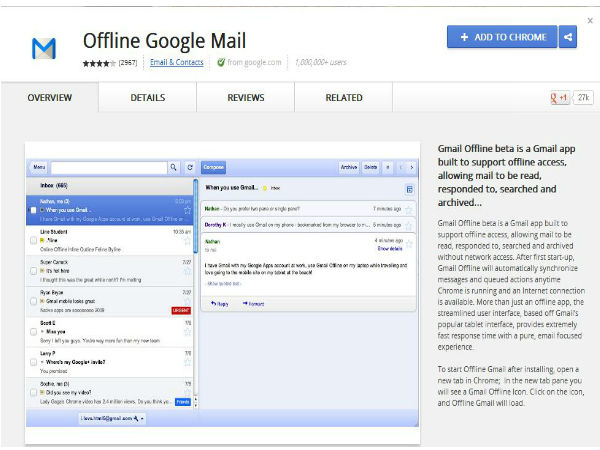Viewport: 600px width, 450px height.
Task: Click the Add to Chrome button
Action: pyautogui.click(x=501, y=38)
